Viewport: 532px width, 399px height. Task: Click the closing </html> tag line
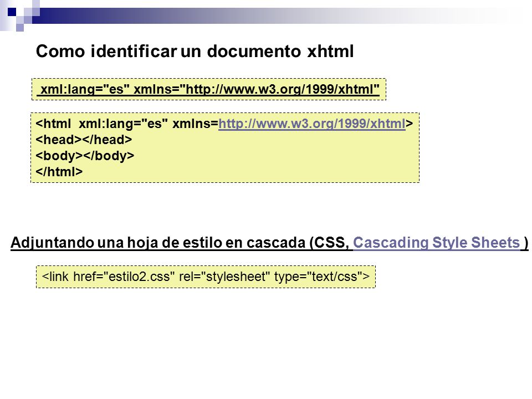click(x=59, y=172)
